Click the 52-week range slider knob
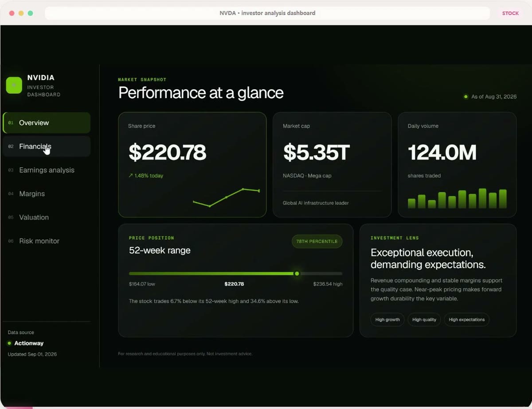 [x=297, y=274]
